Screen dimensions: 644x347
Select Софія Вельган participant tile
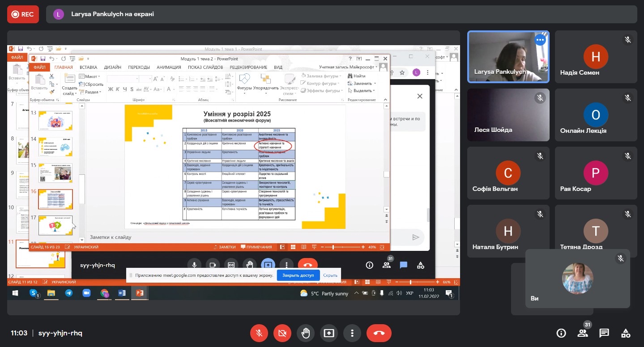tap(508, 173)
